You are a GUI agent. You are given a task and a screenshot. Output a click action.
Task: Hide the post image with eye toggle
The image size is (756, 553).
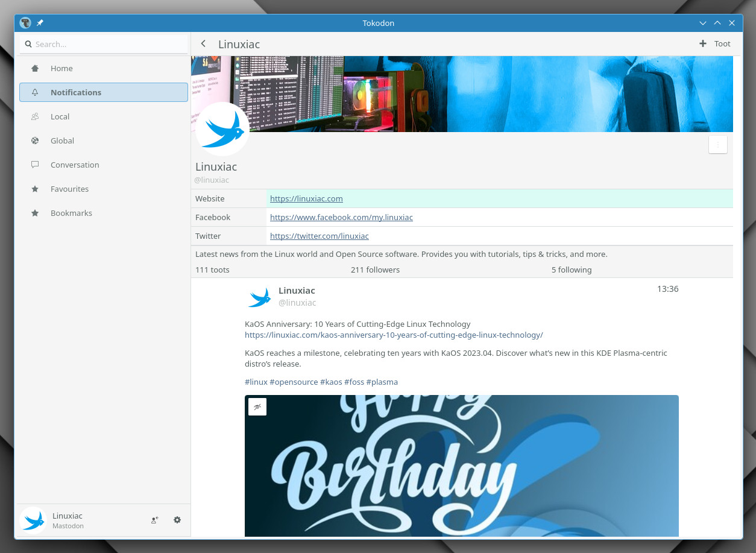pyautogui.click(x=257, y=407)
